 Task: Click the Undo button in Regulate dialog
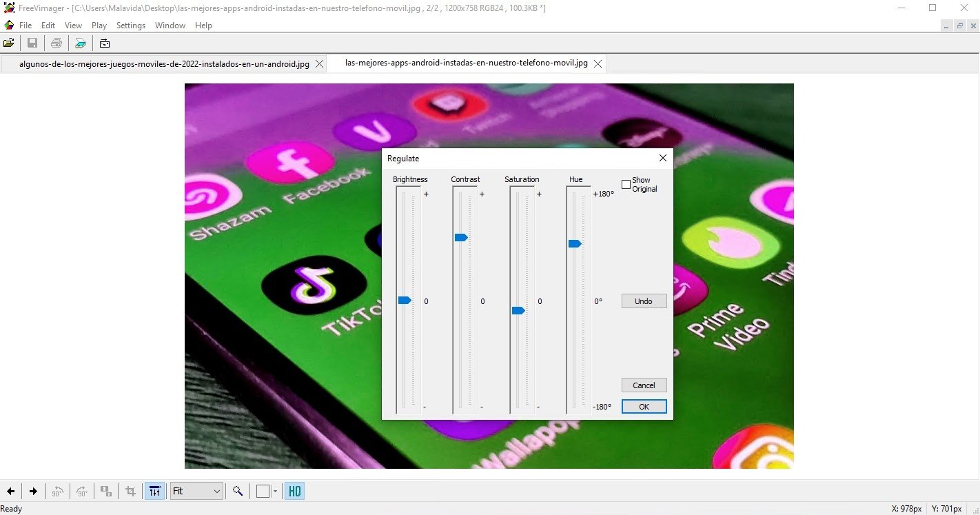644,301
